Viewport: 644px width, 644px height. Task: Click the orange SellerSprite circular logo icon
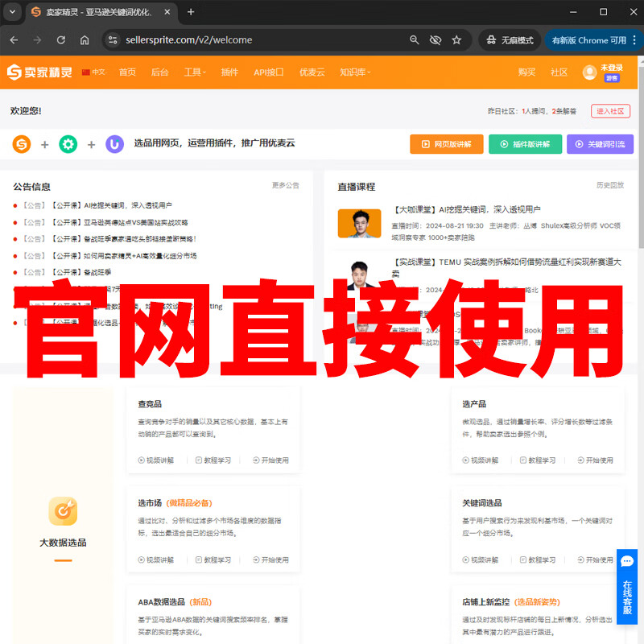(x=22, y=144)
